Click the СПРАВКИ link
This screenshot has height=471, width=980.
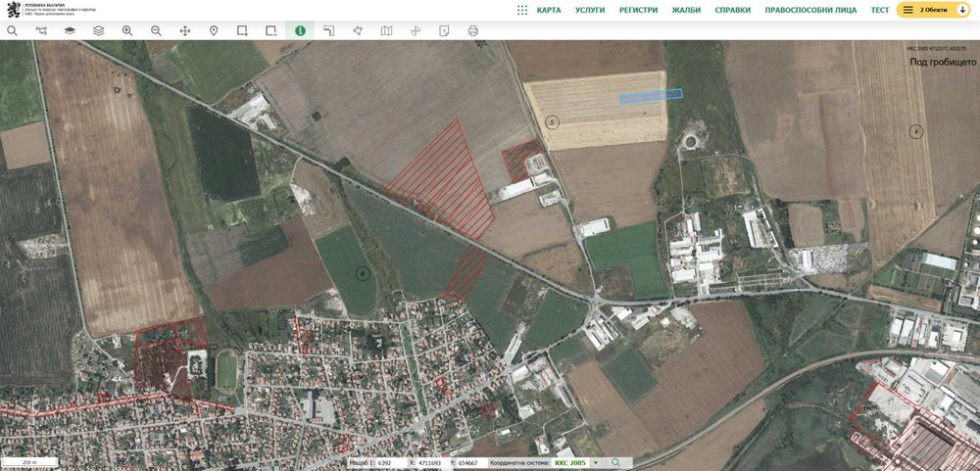point(733,10)
